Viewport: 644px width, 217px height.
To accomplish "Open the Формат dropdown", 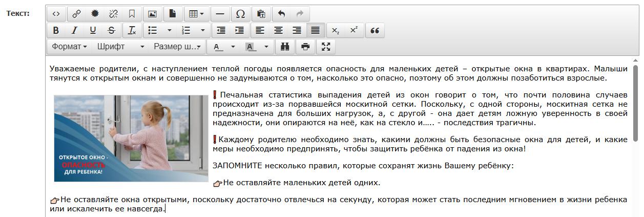I will coord(69,47).
